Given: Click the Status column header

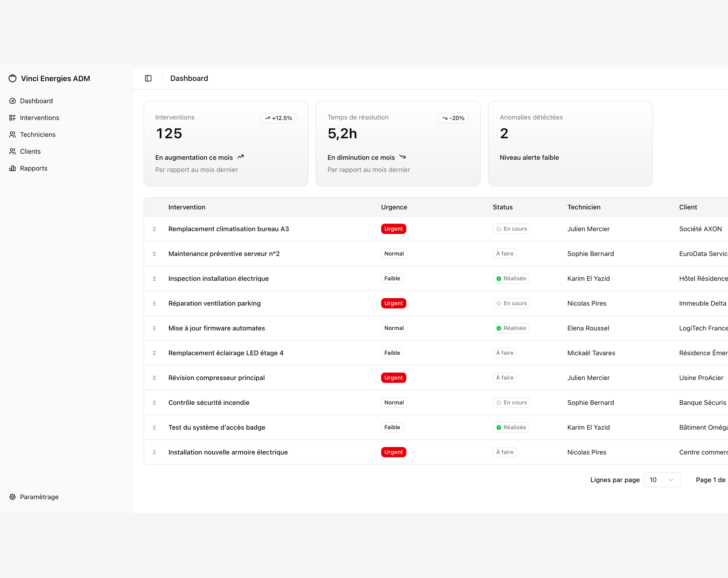Looking at the screenshot, I should pos(503,207).
